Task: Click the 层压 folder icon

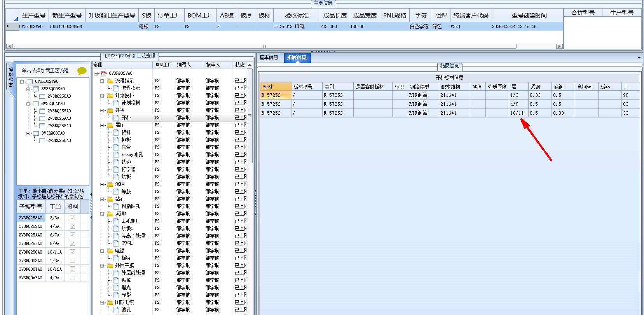Action: [110, 125]
